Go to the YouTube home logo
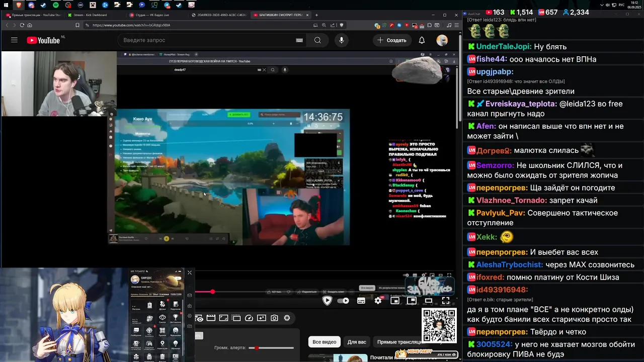The width and height of the screenshot is (644, 362). click(43, 40)
